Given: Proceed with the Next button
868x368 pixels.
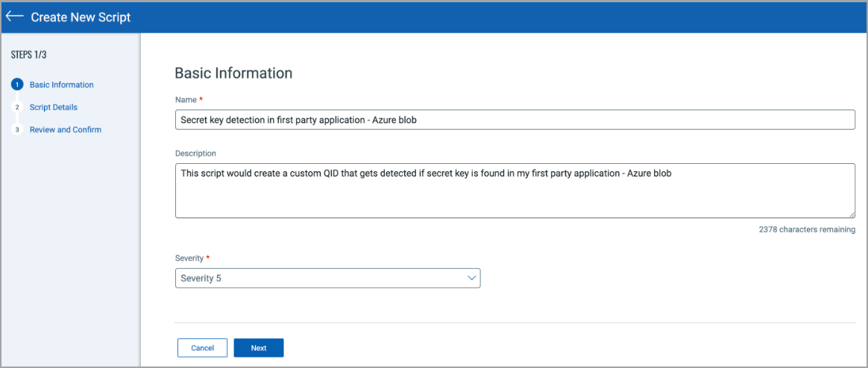Looking at the screenshot, I should coord(259,348).
